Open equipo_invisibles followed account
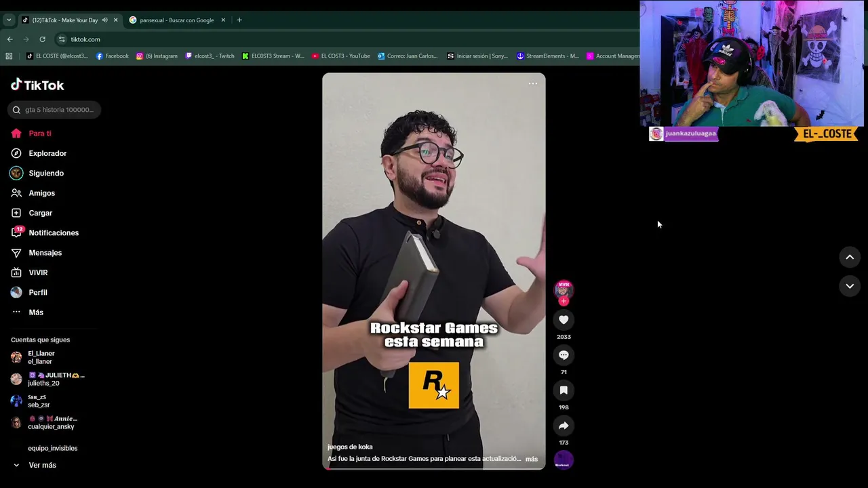The width and height of the screenshot is (868, 488). [52, 448]
